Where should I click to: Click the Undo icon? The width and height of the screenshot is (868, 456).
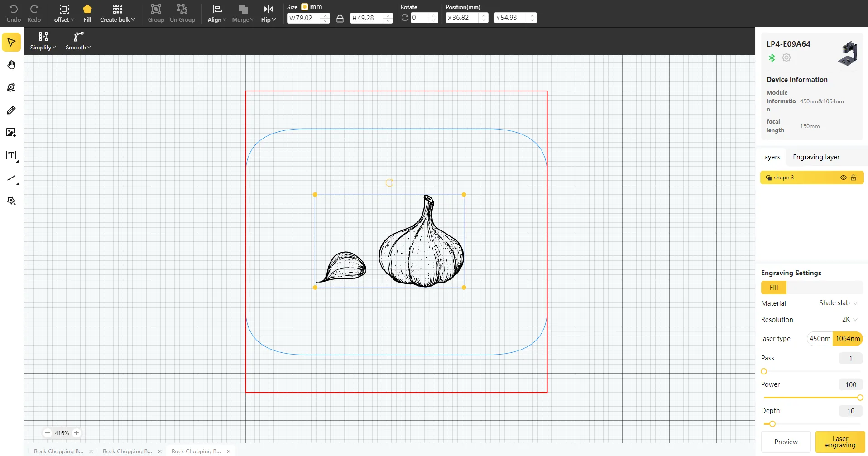[14, 9]
